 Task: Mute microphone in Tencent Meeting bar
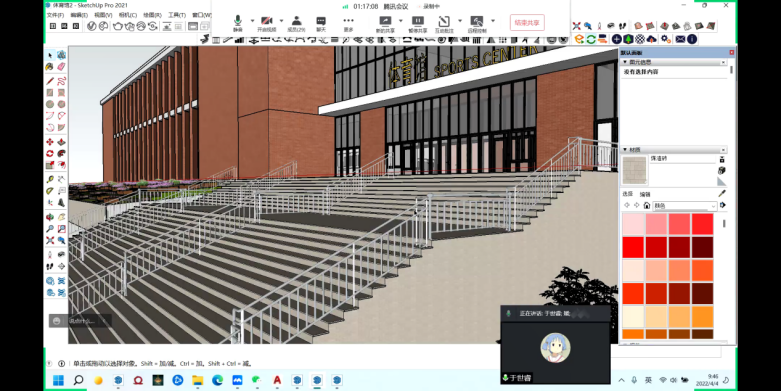click(238, 23)
